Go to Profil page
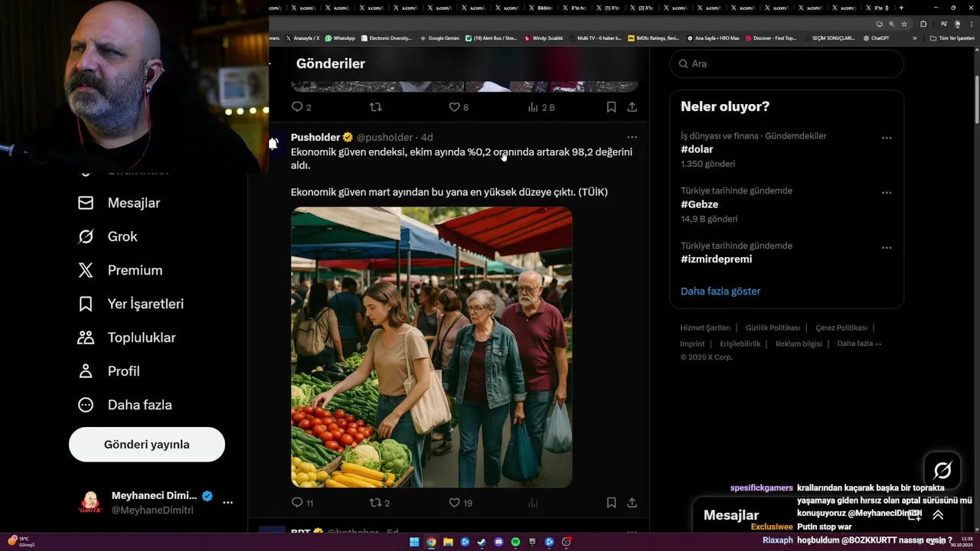The width and height of the screenshot is (980, 551). coord(109,371)
